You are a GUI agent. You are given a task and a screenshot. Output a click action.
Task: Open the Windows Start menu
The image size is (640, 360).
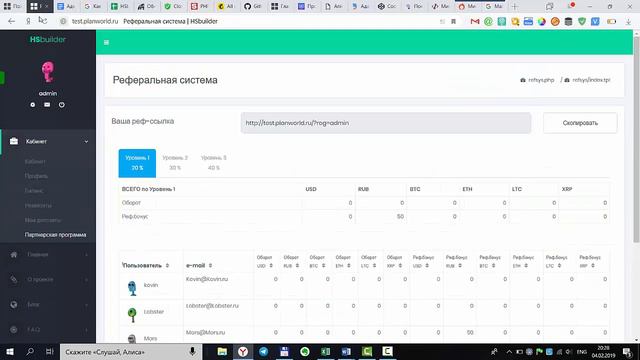[10, 351]
